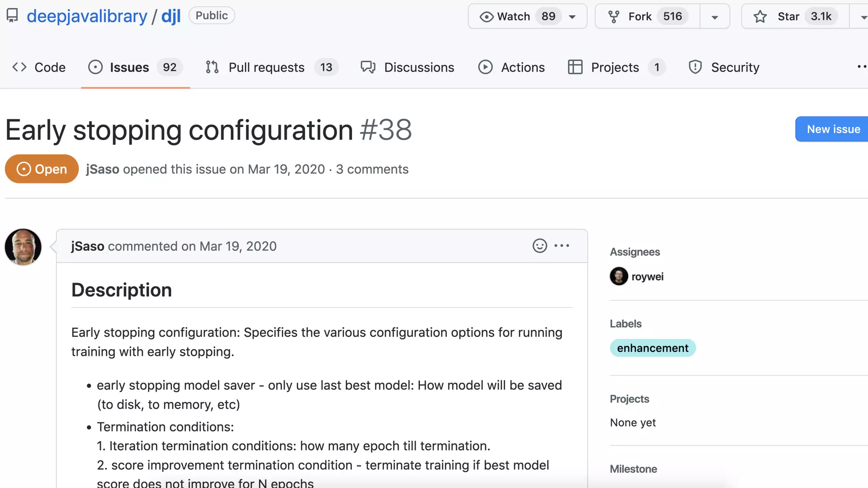
Task: Star the djl repository
Action: (x=795, y=17)
